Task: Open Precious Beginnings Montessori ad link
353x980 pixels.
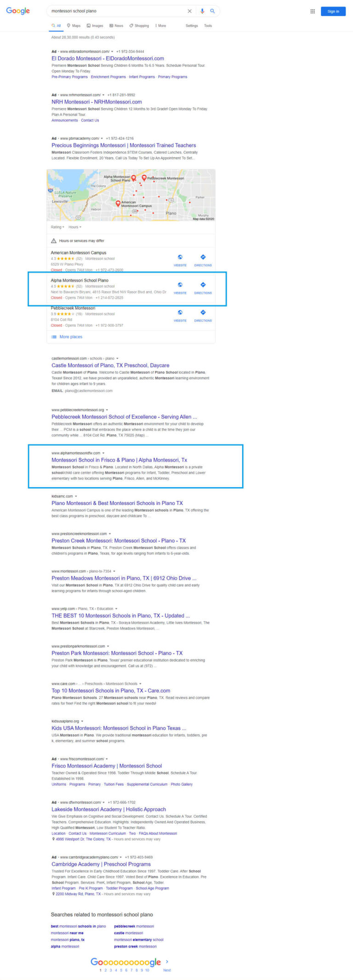Action: tap(124, 145)
